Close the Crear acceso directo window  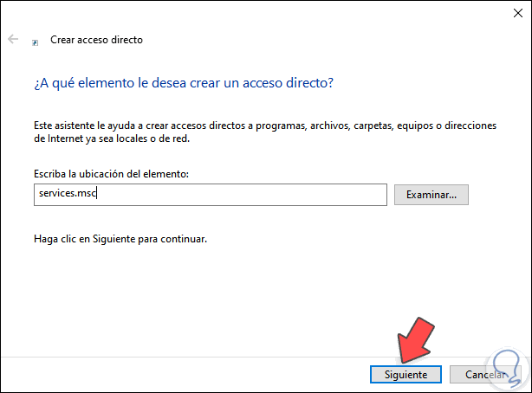[x=508, y=13]
